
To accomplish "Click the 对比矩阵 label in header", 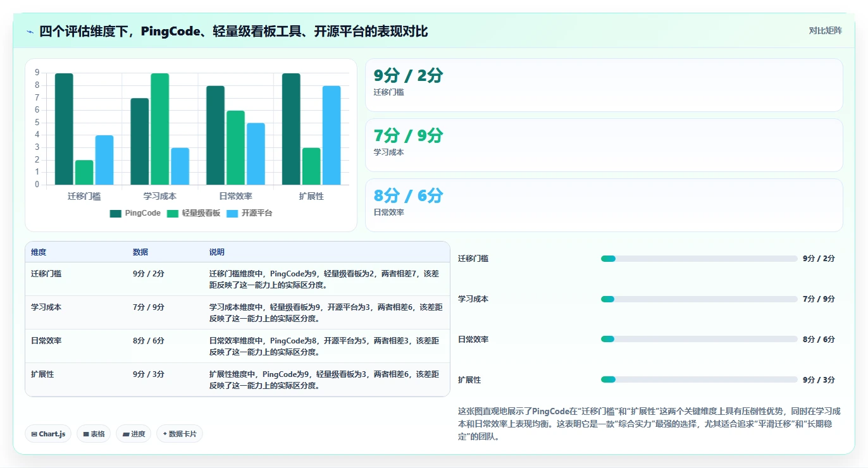I will click(x=826, y=30).
